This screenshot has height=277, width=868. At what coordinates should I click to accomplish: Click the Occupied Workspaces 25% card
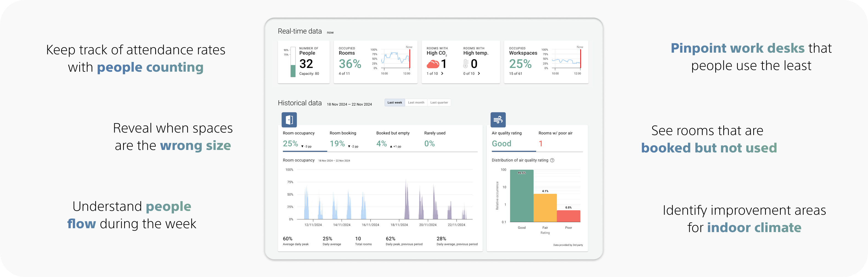[546, 62]
